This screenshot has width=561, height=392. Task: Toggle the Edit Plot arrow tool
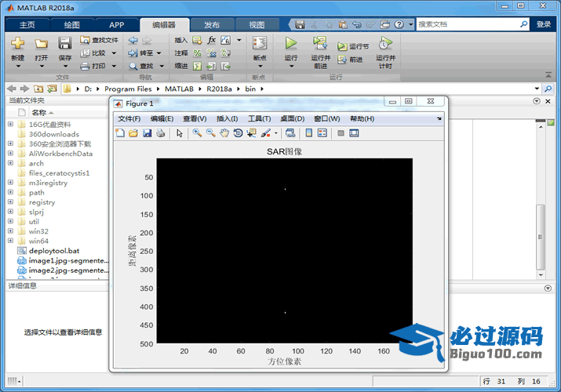point(180,133)
